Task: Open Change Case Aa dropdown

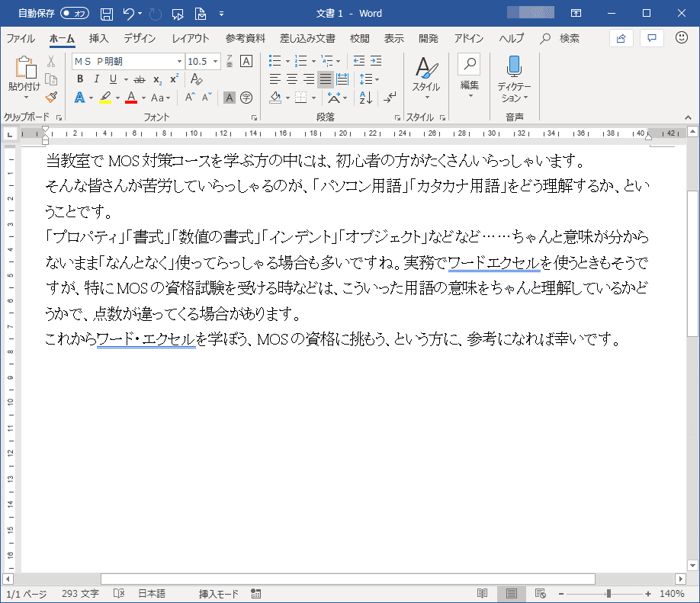Action: 160,98
